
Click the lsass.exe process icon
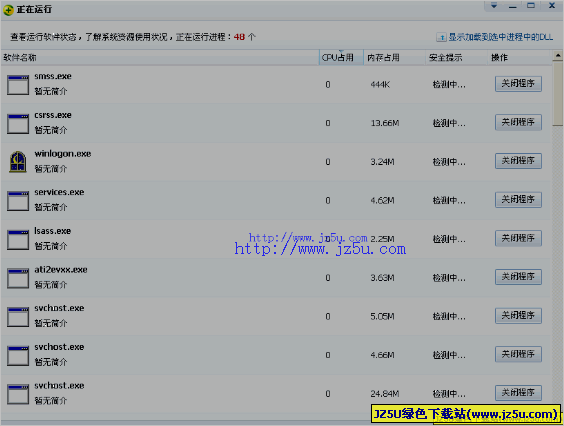pyautogui.click(x=18, y=239)
